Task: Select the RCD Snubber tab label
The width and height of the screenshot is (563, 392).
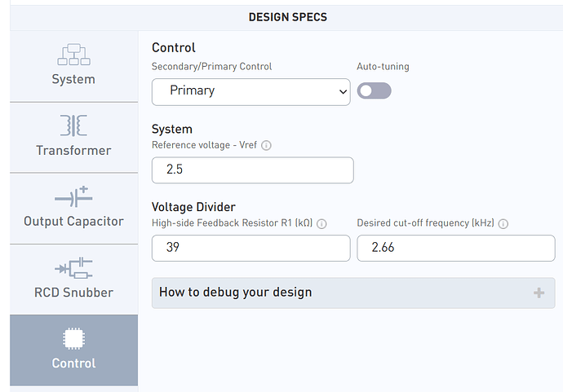Action: pyautogui.click(x=73, y=292)
